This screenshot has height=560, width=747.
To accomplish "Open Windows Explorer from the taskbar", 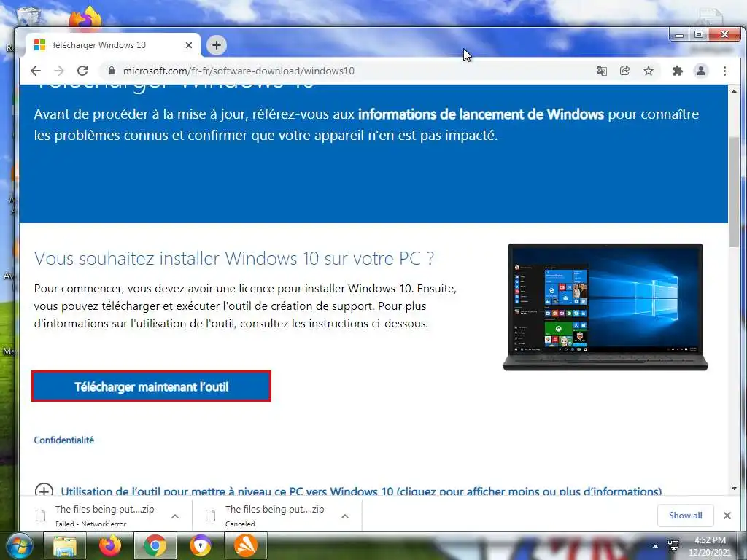I will [65, 545].
